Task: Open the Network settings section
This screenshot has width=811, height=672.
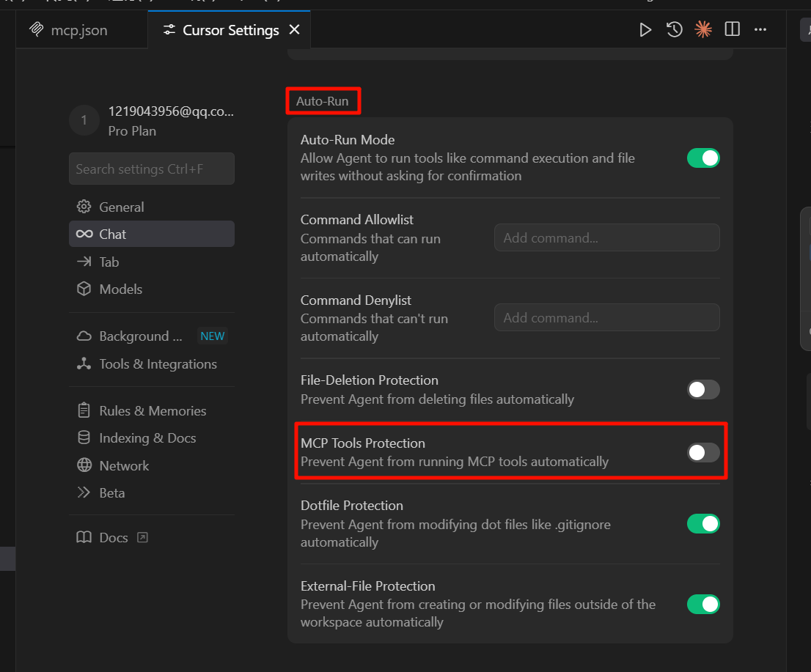Action: pyautogui.click(x=152, y=466)
